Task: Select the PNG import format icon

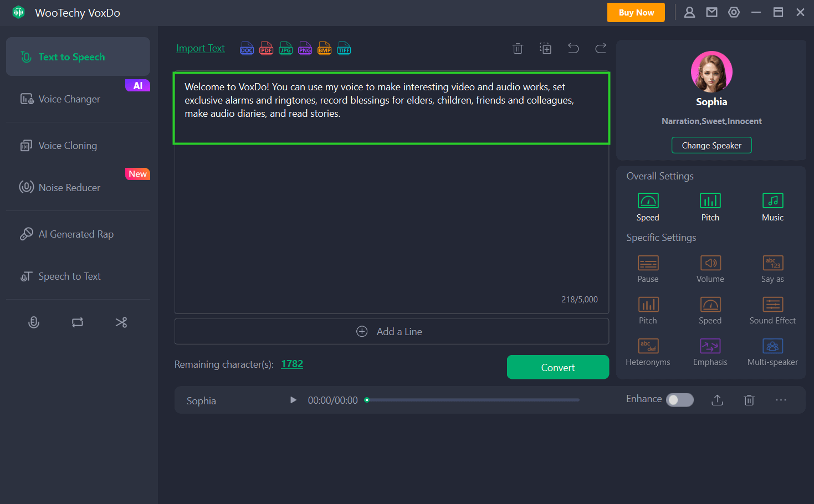Action: coord(305,48)
